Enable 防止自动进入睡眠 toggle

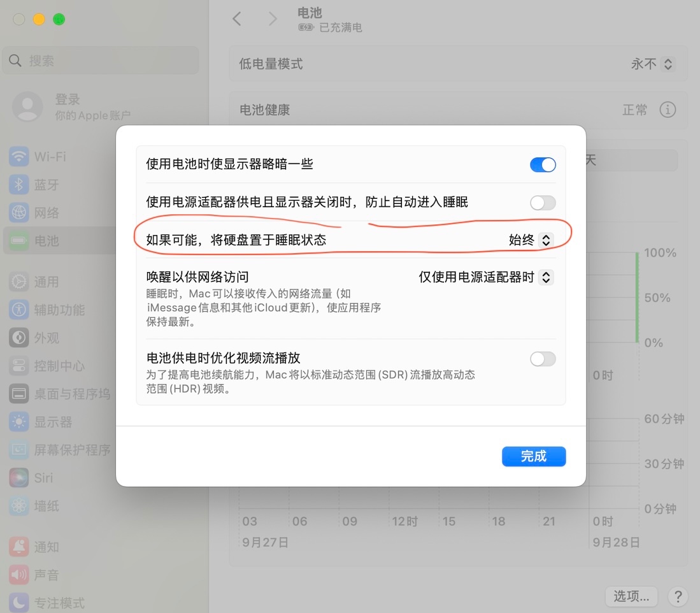543,203
